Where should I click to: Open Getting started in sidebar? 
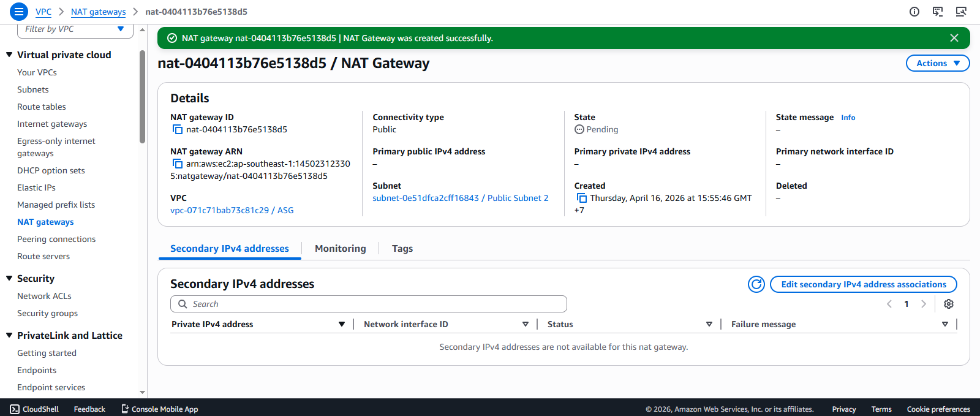[47, 353]
